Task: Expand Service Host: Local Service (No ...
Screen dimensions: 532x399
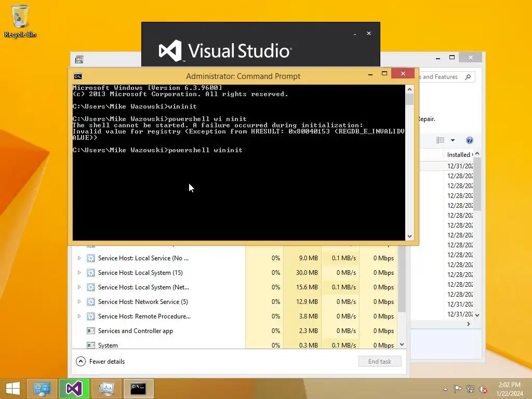Action: point(79,258)
